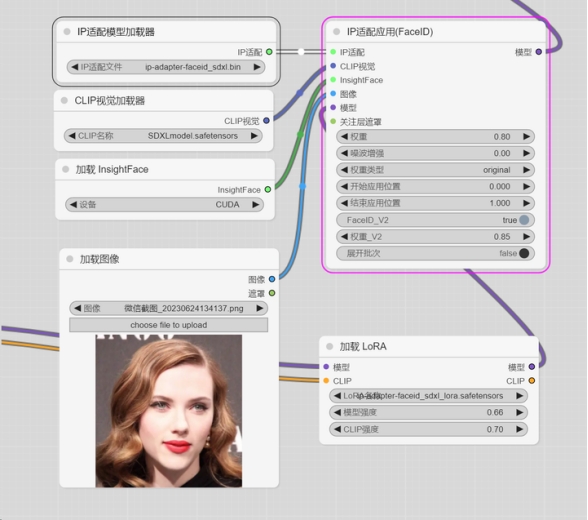Click the 模型强度 0.66 slider field

pos(428,412)
